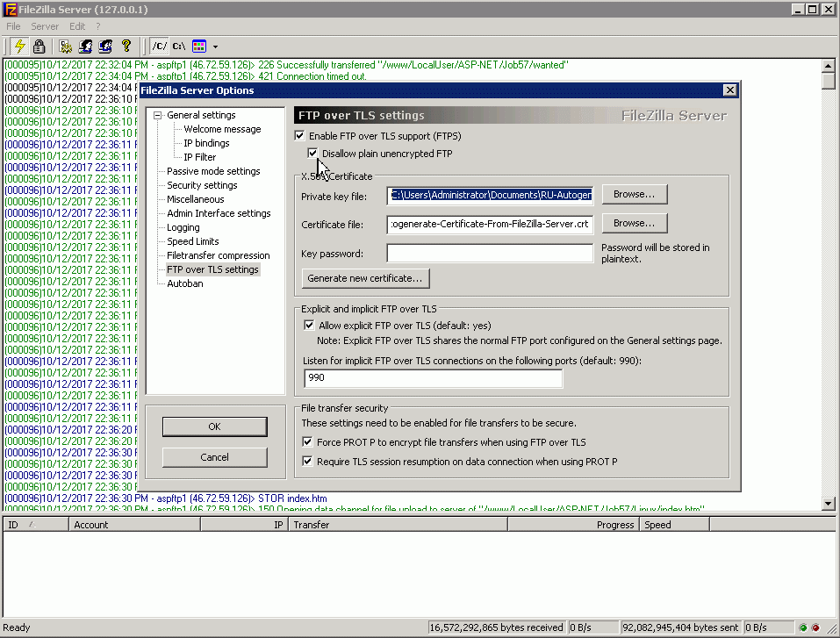Open the File menu
This screenshot has width=840, height=638.
[13, 26]
